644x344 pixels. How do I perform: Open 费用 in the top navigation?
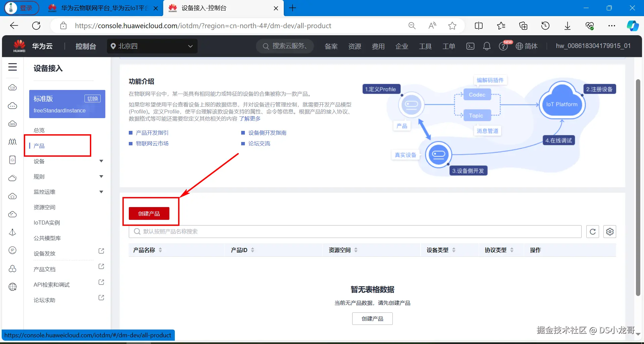point(378,46)
